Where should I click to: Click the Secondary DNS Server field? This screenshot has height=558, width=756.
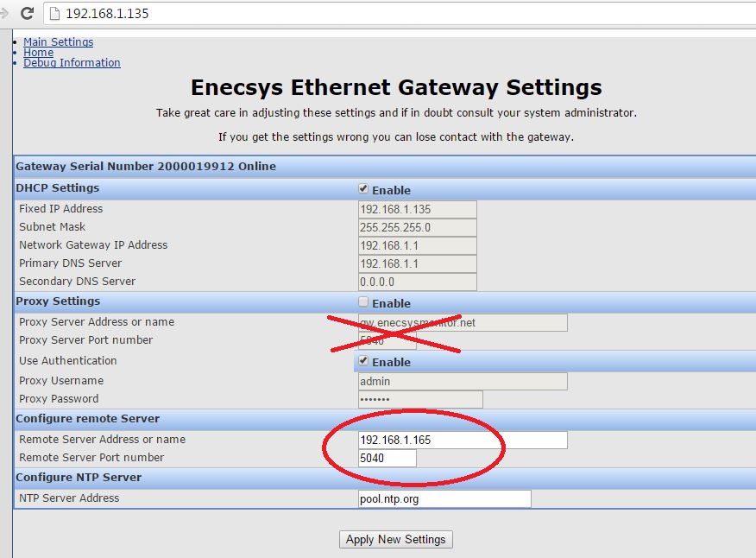(x=418, y=282)
